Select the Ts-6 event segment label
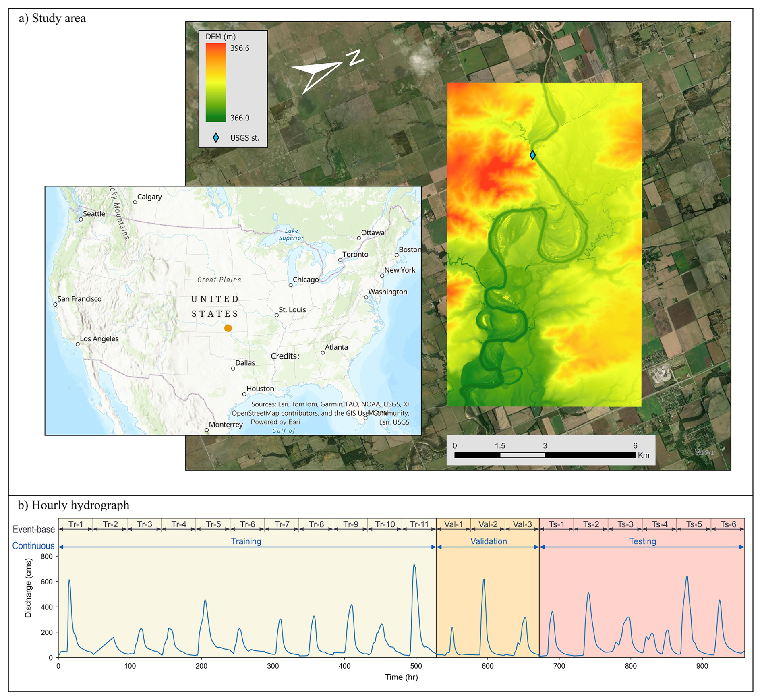 point(728,524)
